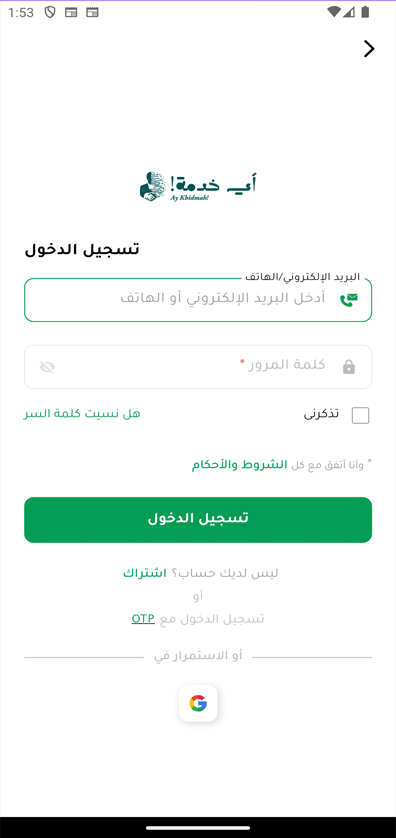Click the battery icon in status bar

pyautogui.click(x=365, y=12)
